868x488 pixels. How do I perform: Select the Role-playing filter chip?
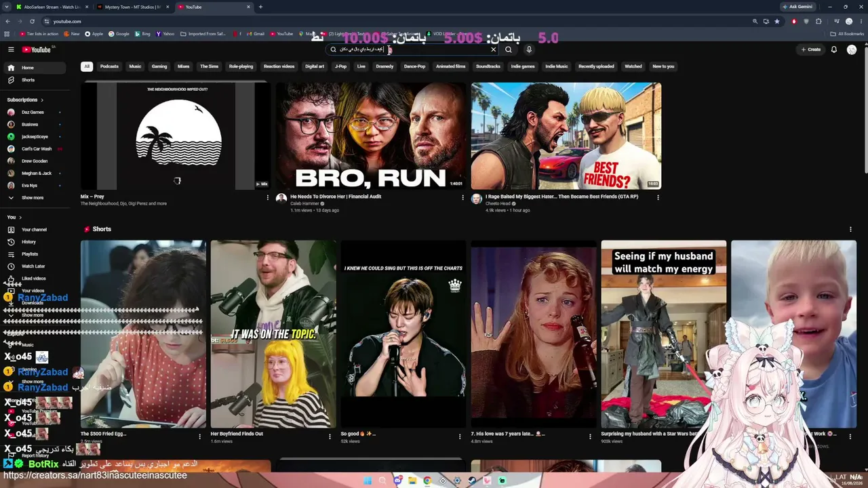tap(241, 66)
